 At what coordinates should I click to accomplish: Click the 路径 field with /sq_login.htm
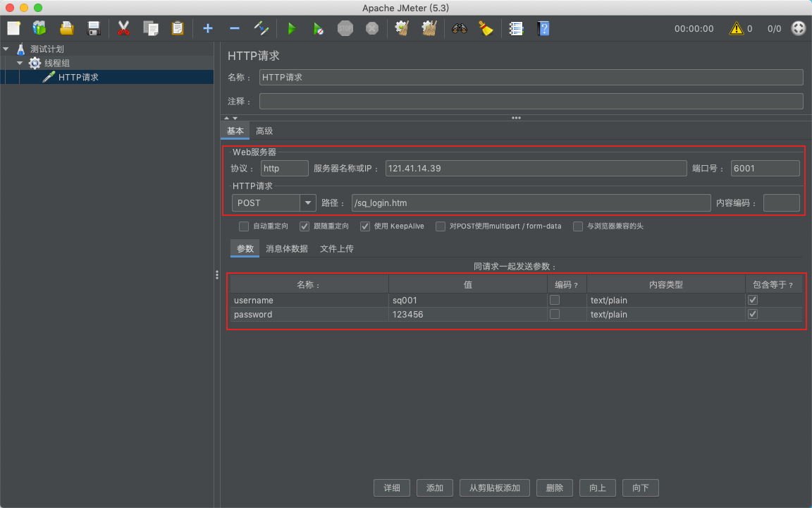531,202
